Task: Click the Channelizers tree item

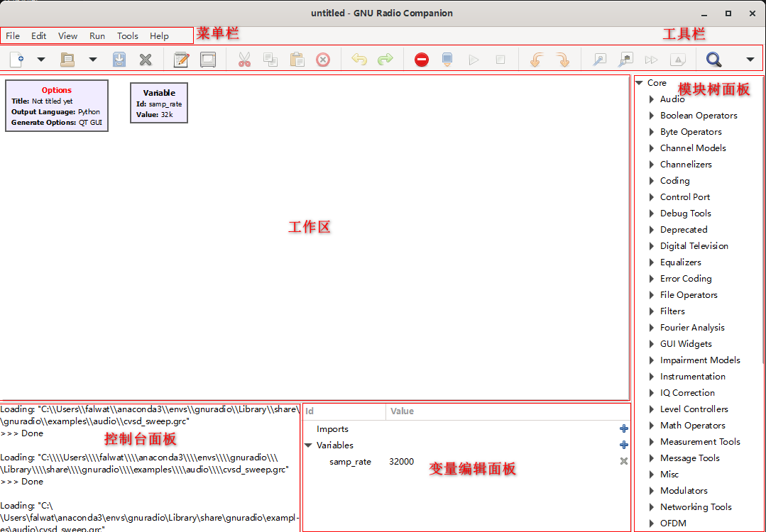Action: tap(686, 165)
